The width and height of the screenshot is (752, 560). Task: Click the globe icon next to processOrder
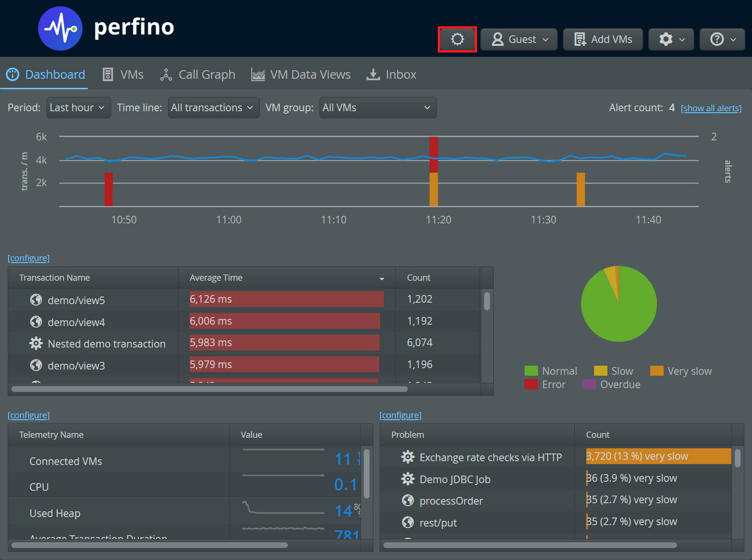(x=408, y=500)
